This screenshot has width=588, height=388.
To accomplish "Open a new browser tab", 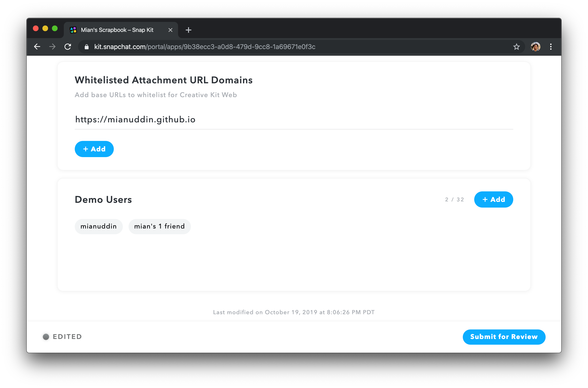I will point(188,30).
